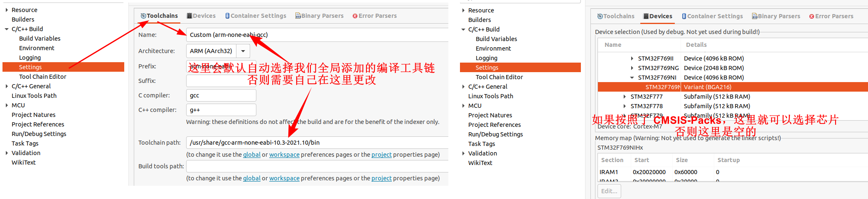Open project link under Toolchain path
Image resolution: width=868 pixels, height=199 pixels.
(381, 155)
